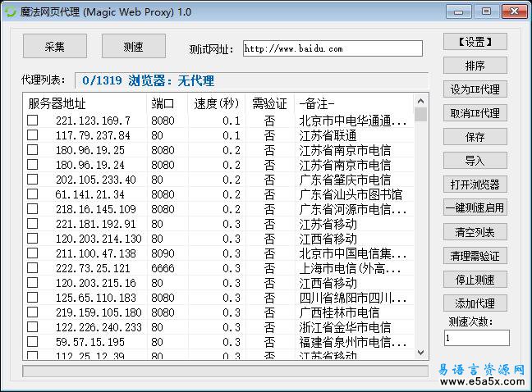This screenshot has width=532, height=392.
Task: Close the Magic Web Proxy window
Action: point(514,11)
